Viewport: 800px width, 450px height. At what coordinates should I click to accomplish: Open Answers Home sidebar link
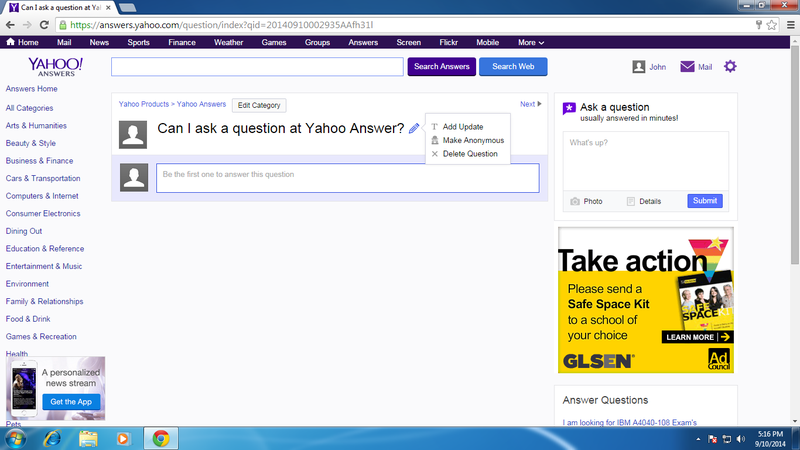tap(31, 89)
